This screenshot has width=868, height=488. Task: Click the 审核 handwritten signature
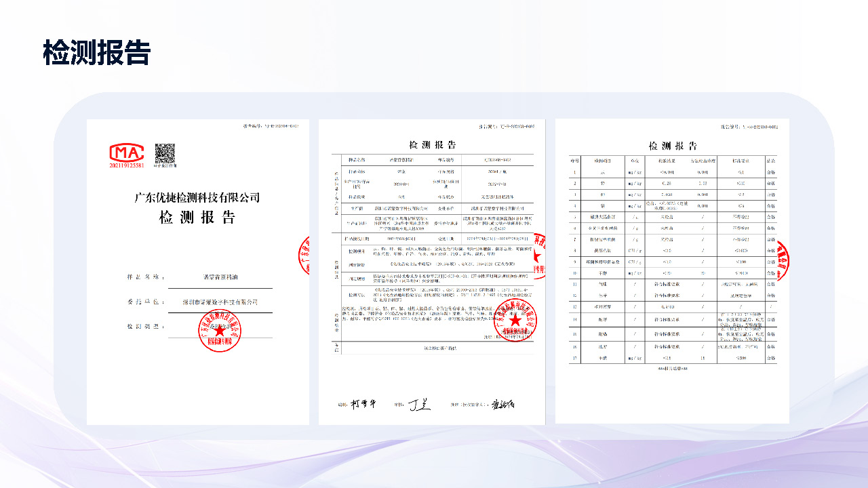(x=418, y=405)
